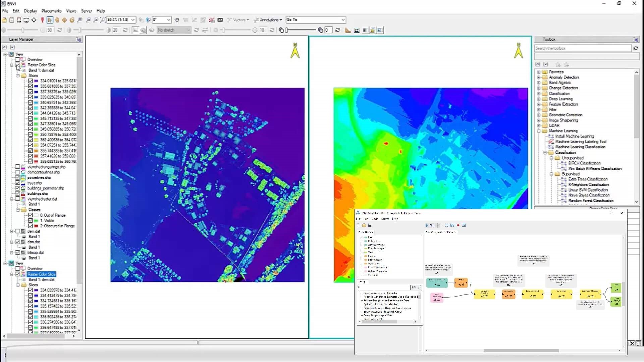Open the zoom percentage dropdown
The width and height of the screenshot is (644, 362).
click(x=133, y=20)
